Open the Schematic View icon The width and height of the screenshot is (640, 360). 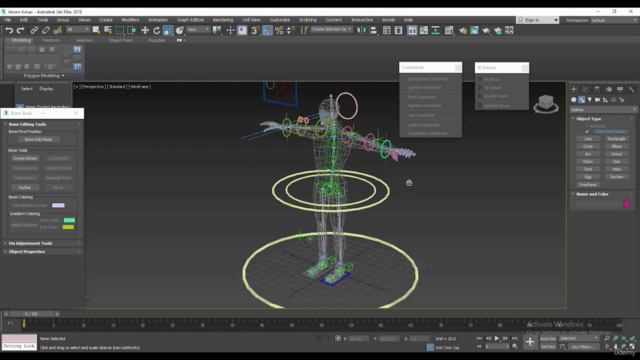pyautogui.click(x=436, y=30)
